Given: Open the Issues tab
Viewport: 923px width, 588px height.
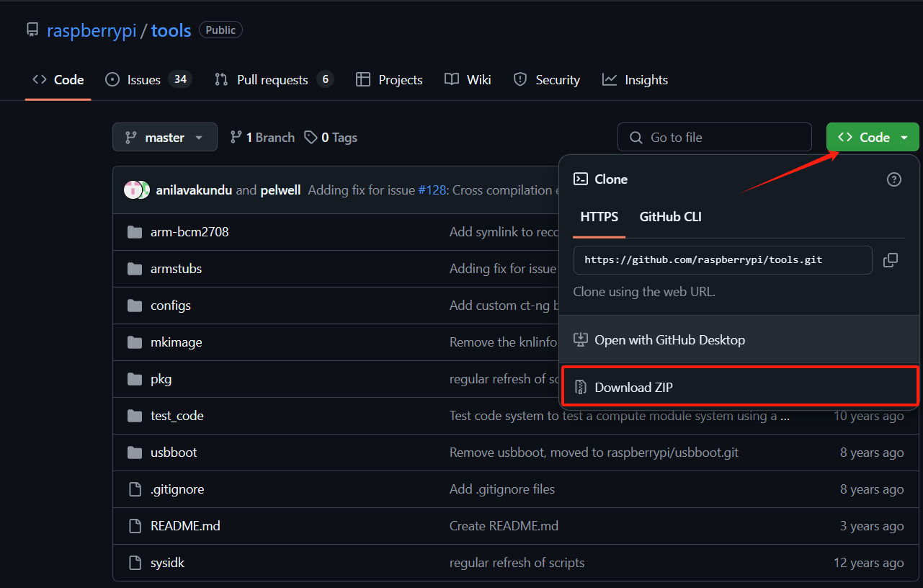Looking at the screenshot, I should (148, 80).
